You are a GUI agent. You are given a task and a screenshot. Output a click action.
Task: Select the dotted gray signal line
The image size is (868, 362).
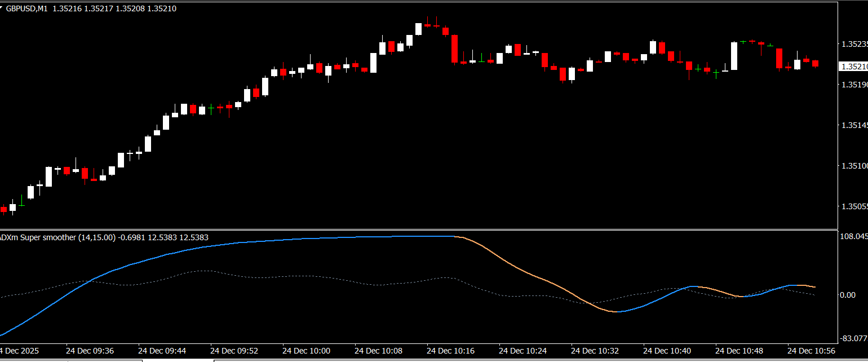(x=282, y=276)
